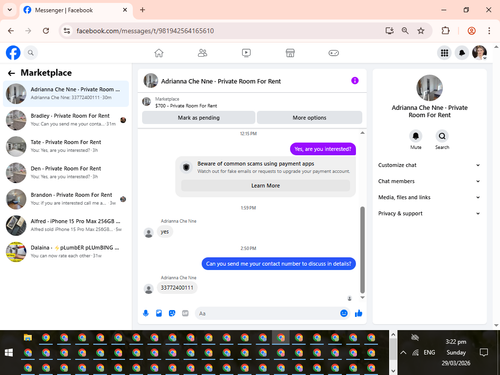500x375 pixels.
Task: Click the install app icon in address bar
Action: point(389,31)
